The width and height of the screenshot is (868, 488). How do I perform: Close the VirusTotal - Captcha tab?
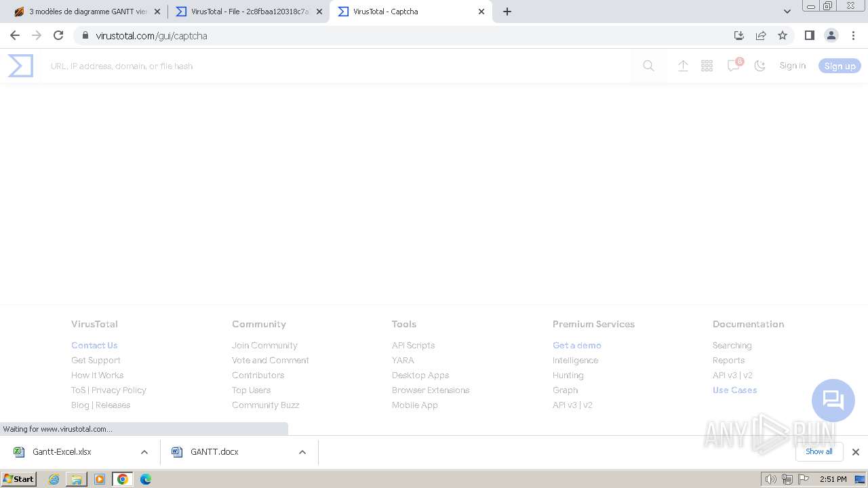click(481, 12)
